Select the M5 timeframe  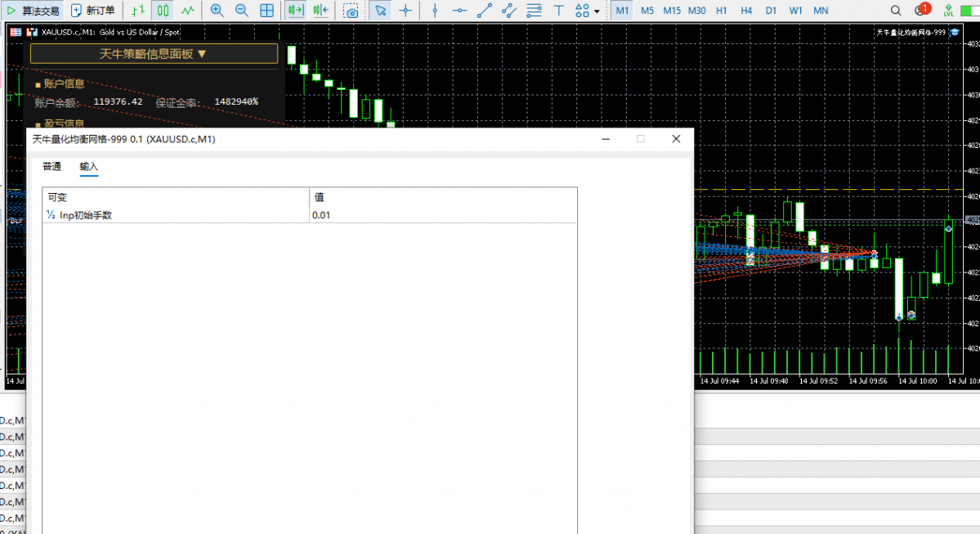coord(647,11)
